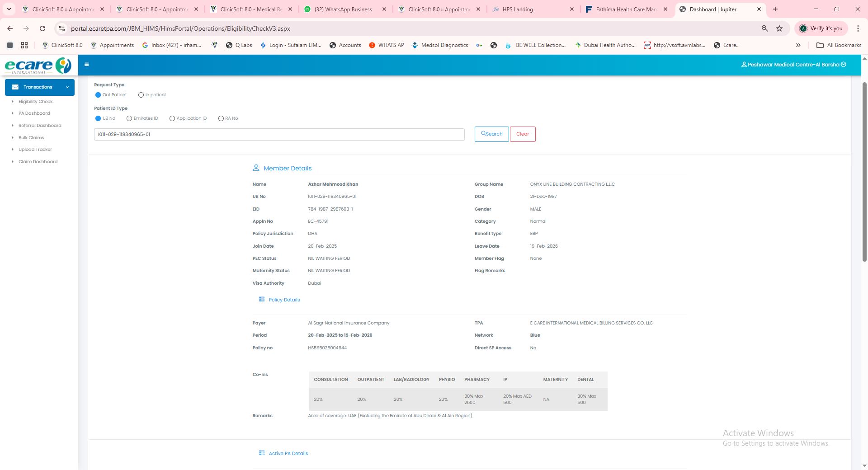
Task: Click the Active PA Details list icon
Action: (261, 453)
